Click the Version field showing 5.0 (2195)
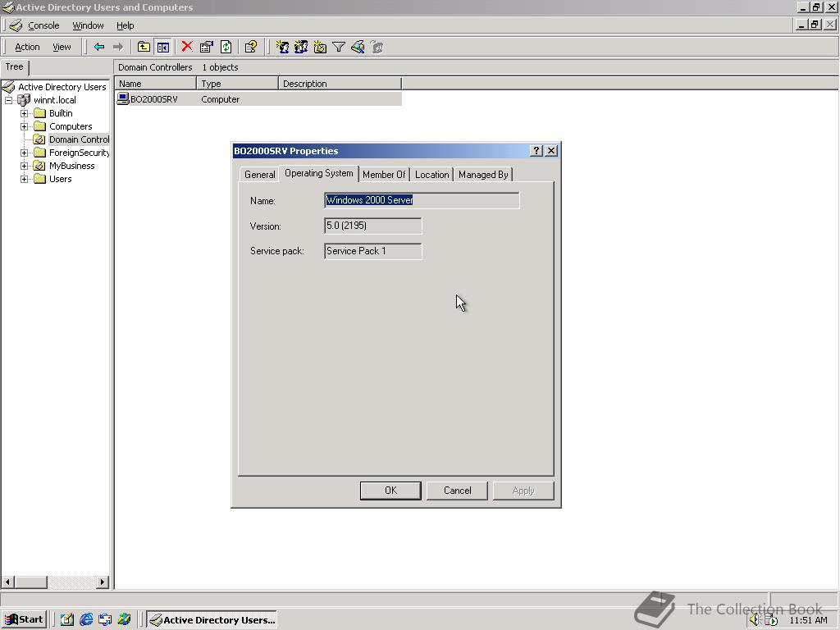This screenshot has width=840, height=630. tap(373, 226)
